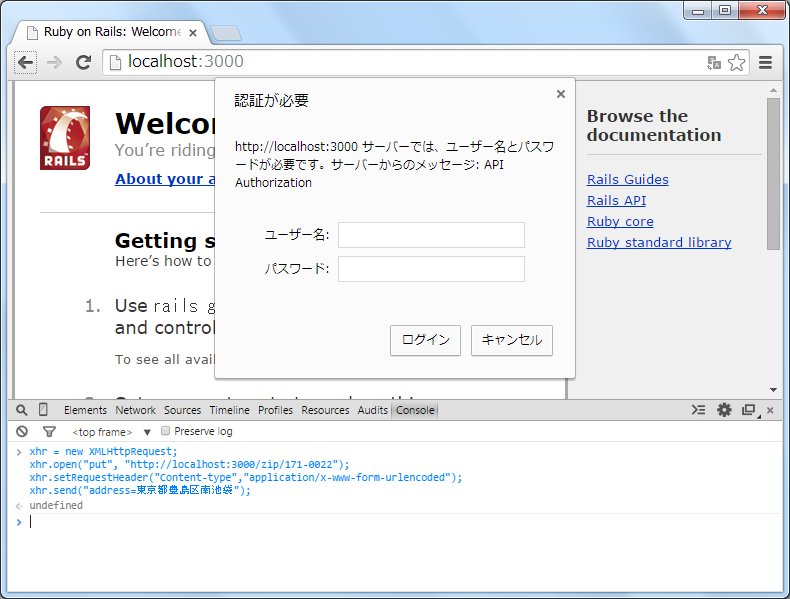Open the Ruby core link
This screenshot has height=599, width=790.
(x=620, y=222)
